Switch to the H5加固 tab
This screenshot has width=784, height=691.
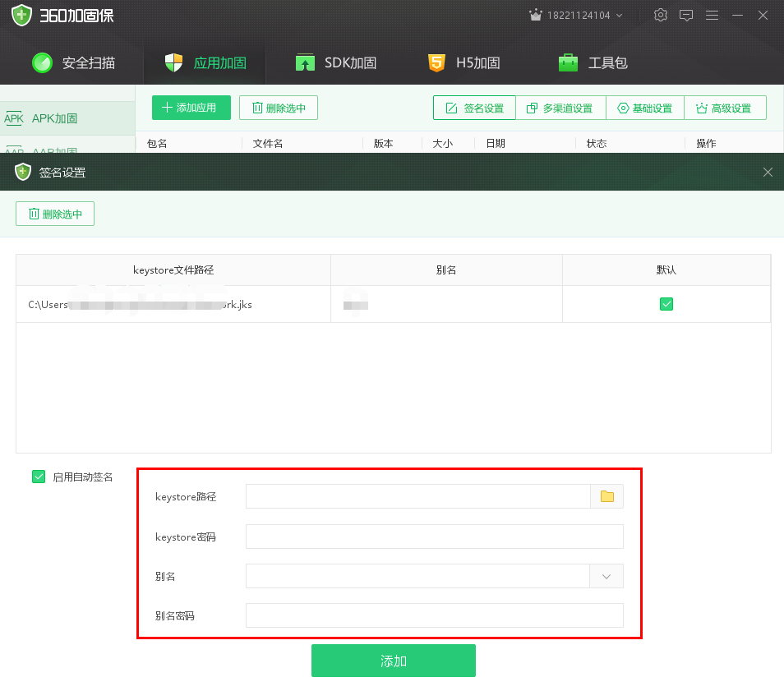(464, 63)
